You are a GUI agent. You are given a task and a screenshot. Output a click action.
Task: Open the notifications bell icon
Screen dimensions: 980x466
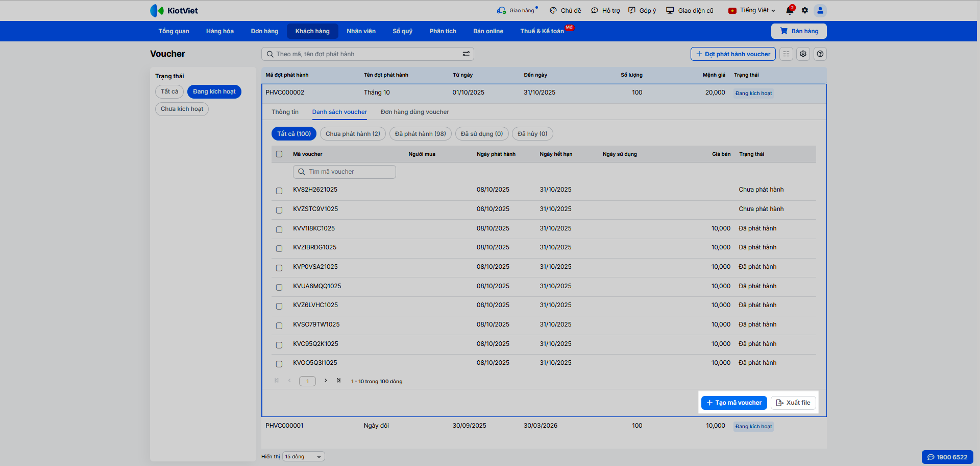(x=790, y=11)
